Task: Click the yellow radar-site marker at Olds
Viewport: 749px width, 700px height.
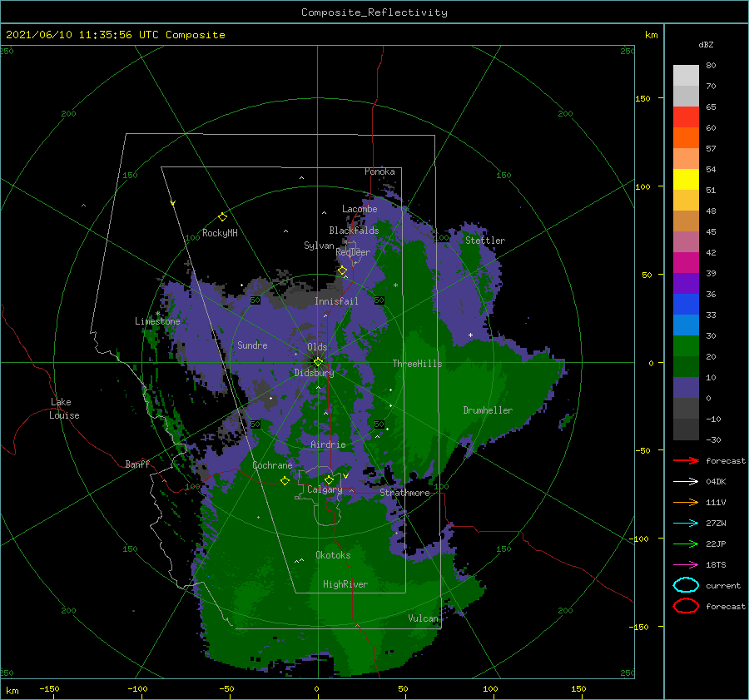Action: 318,362
